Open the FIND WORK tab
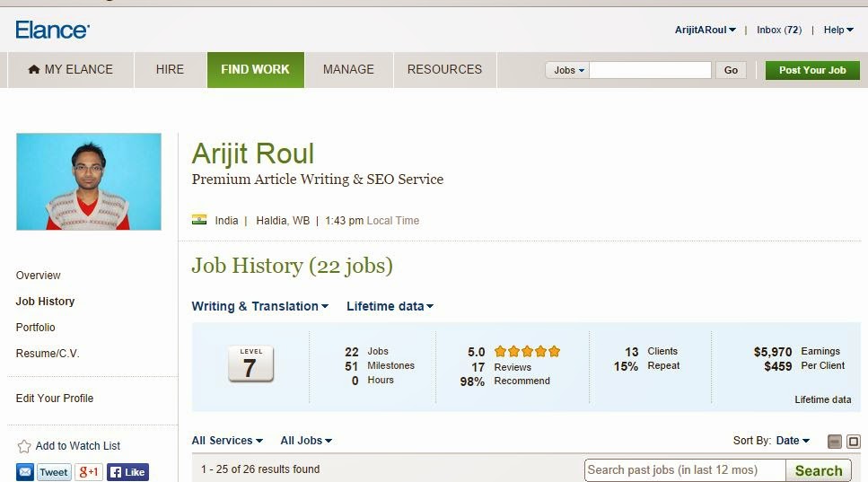868x482 pixels. point(255,69)
